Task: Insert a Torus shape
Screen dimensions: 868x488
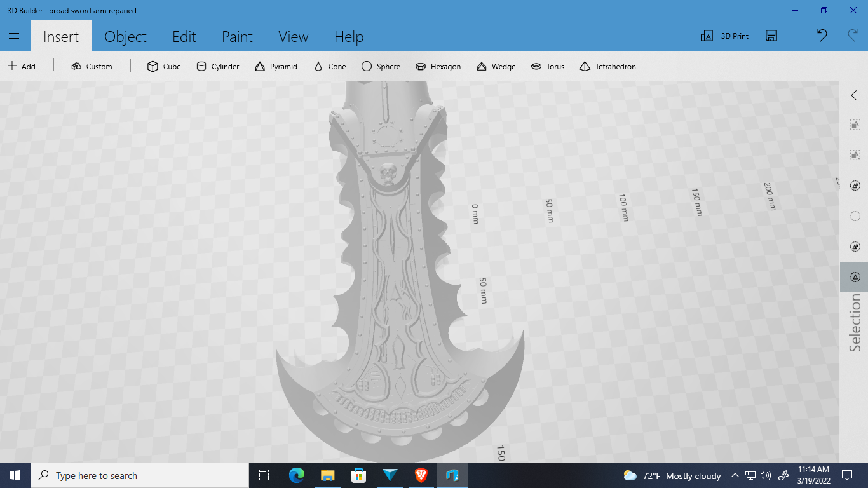Action: [548, 66]
